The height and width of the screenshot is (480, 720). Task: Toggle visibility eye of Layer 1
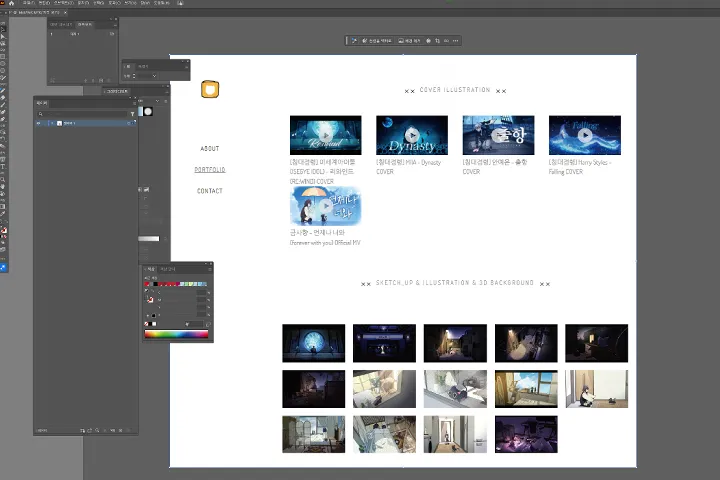[x=39, y=123]
